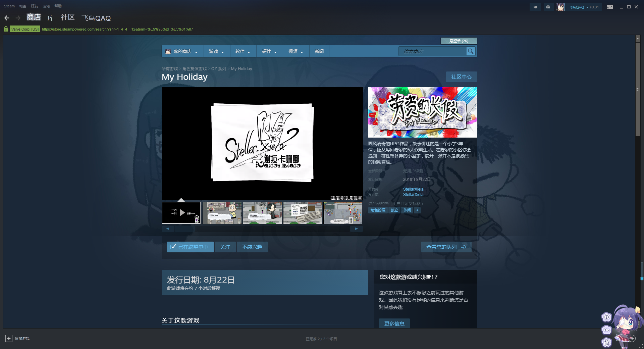Add a tag with the plus button
The width and height of the screenshot is (644, 349).
[x=417, y=210]
